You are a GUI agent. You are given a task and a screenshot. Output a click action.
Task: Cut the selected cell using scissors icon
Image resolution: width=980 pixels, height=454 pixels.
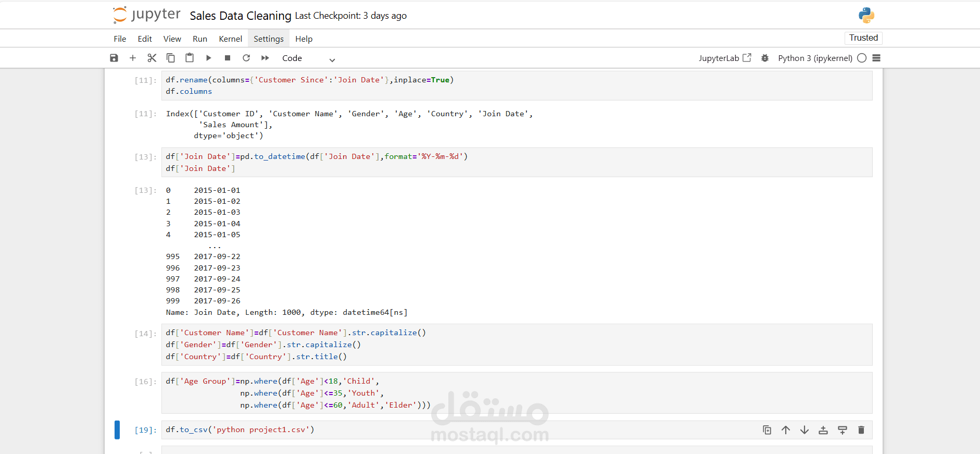point(152,58)
